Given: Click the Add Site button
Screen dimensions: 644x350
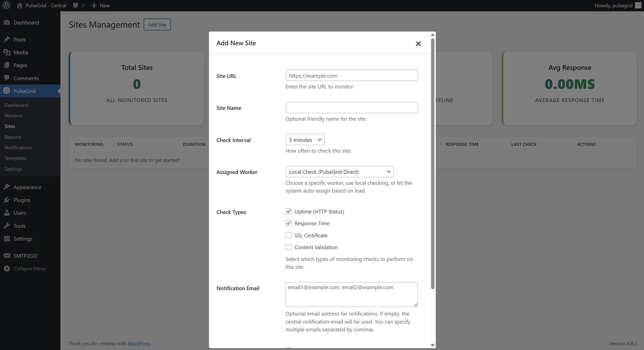Looking at the screenshot, I should click(157, 25).
